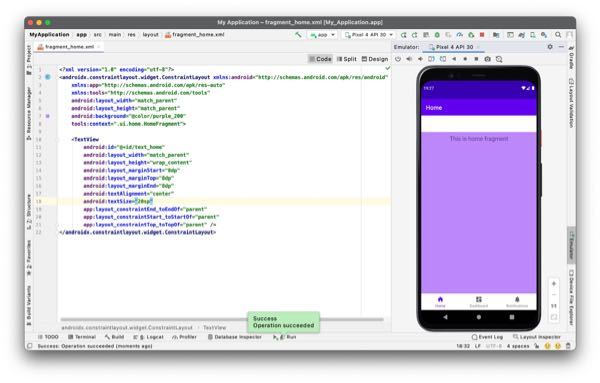Open the Terminal tool window
600x383 pixels.
click(82, 337)
